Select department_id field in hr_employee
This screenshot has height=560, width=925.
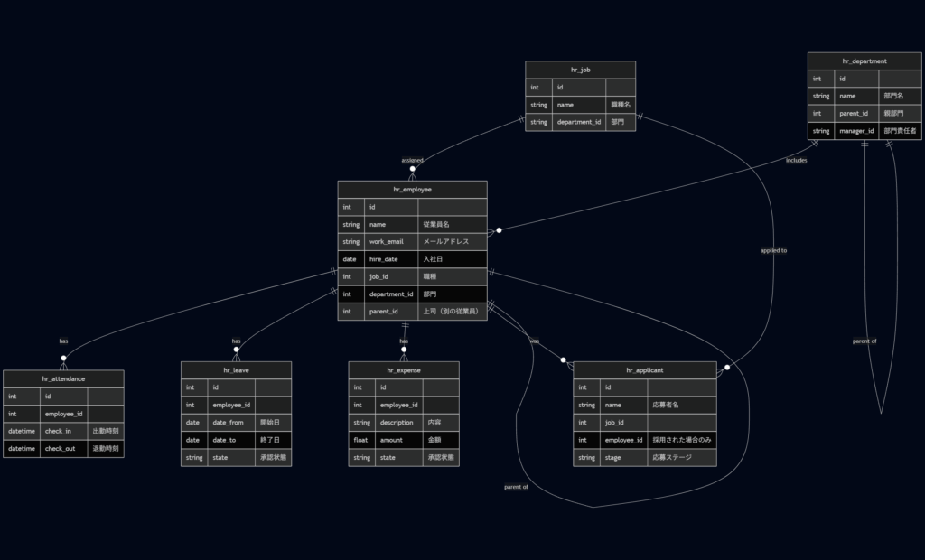tap(391, 294)
